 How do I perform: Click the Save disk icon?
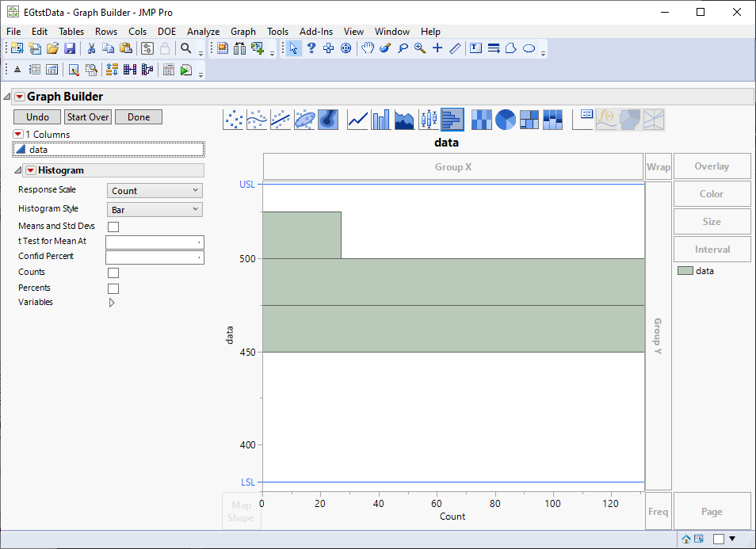pos(70,48)
